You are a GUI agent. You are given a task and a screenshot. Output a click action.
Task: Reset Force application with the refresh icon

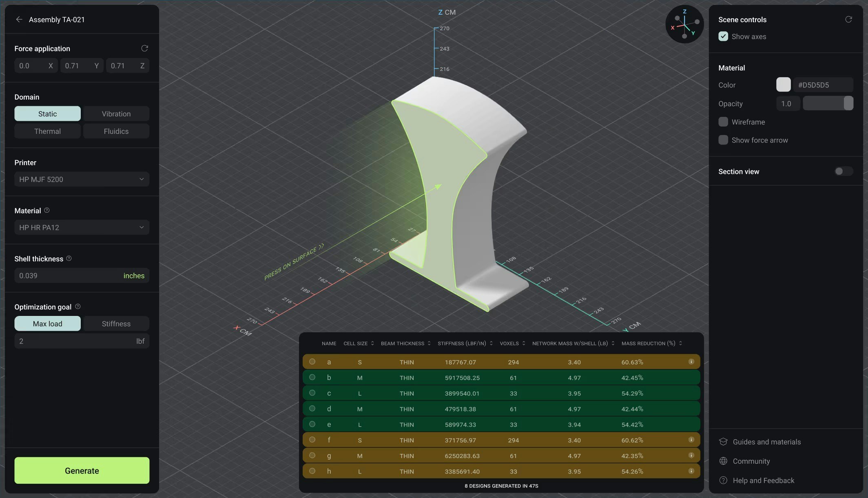144,49
